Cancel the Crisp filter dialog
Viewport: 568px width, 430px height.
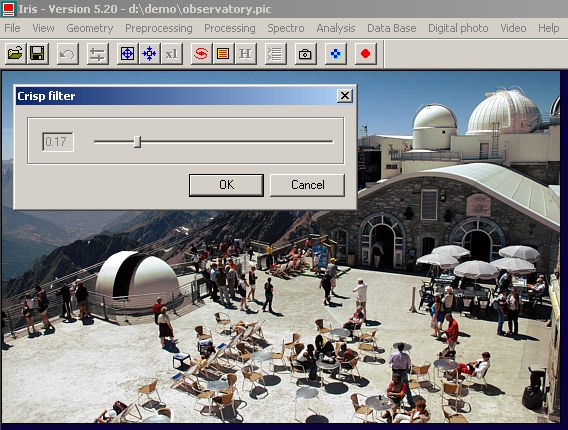308,185
